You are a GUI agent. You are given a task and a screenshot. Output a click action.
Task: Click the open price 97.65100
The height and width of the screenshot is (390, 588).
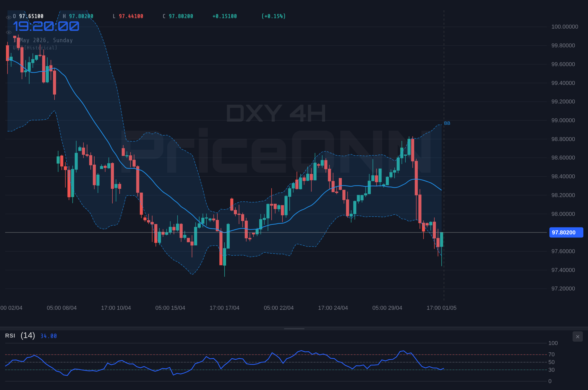click(x=31, y=16)
